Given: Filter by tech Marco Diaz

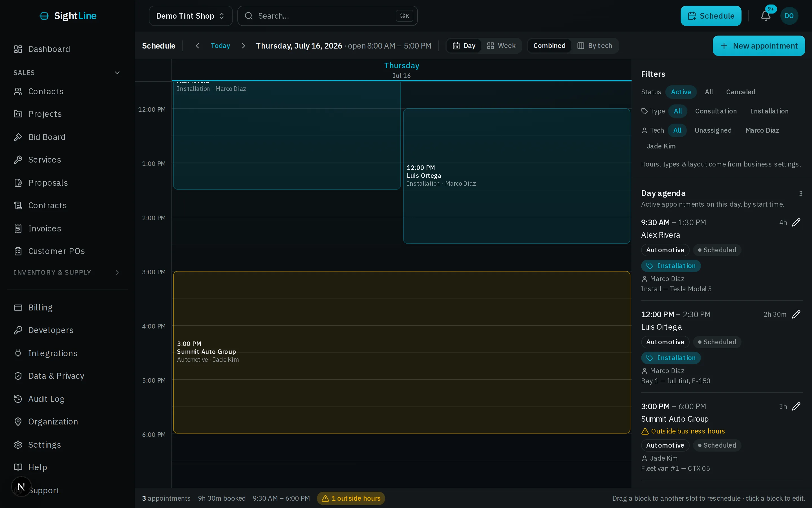Looking at the screenshot, I should (762, 130).
